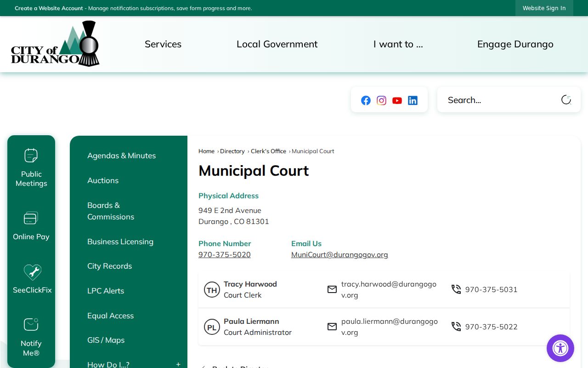Open LPC Alerts sidebar link
Screen dimensions: 588x368
(x=106, y=291)
